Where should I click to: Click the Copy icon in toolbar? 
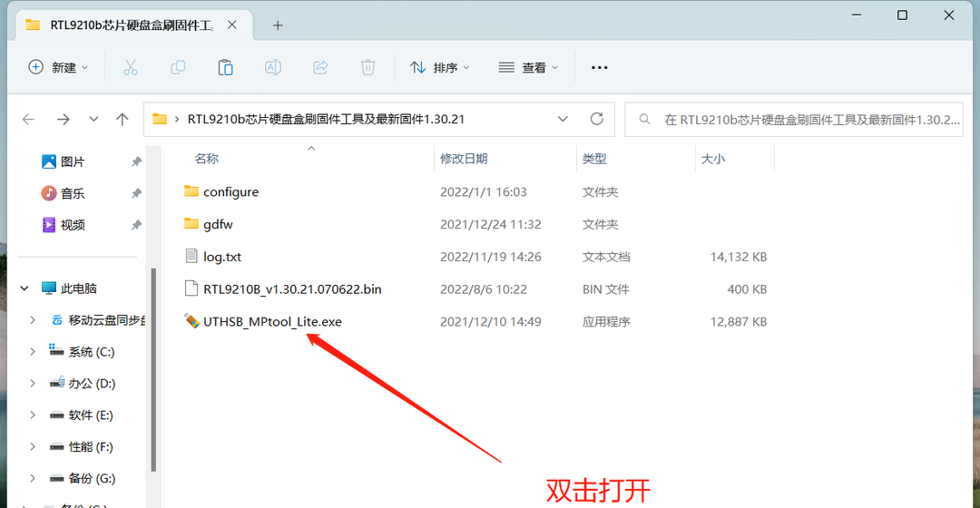pyautogui.click(x=178, y=67)
